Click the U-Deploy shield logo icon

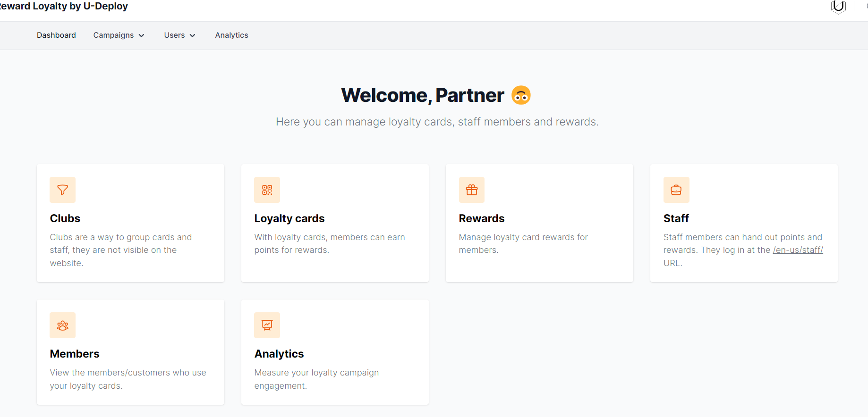coord(838,7)
